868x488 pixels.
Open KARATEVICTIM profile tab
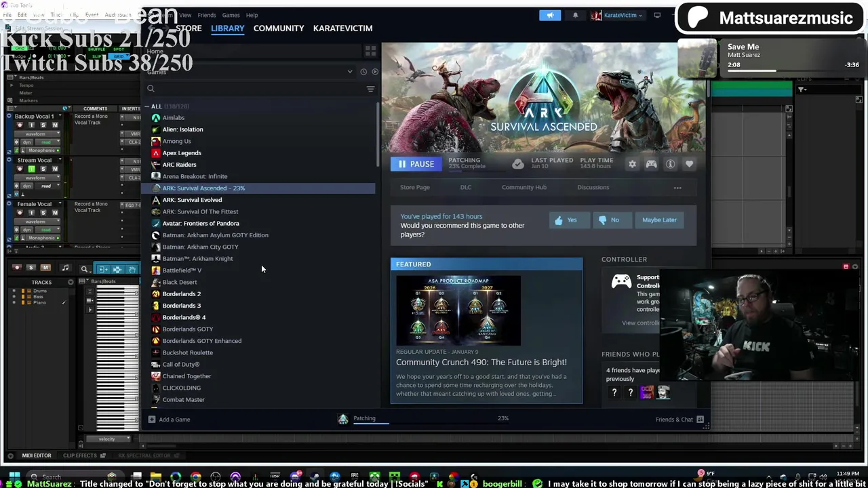343,28
